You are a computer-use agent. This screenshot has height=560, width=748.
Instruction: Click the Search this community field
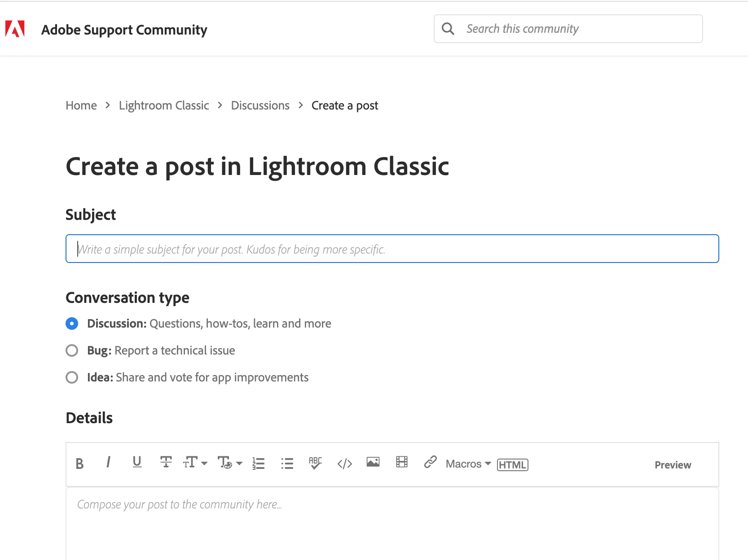568,29
